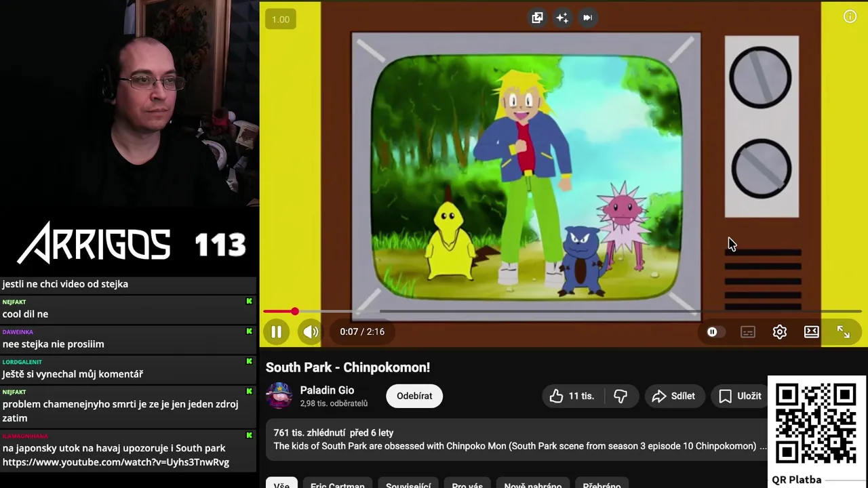The width and height of the screenshot is (868, 488).
Task: Click chat message 'cool dil ne'
Action: pyautogui.click(x=25, y=314)
